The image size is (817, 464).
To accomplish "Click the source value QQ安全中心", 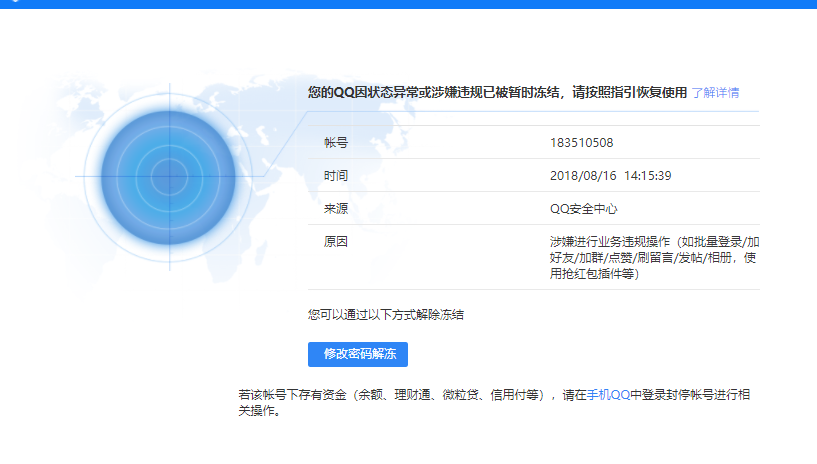I will [584, 209].
